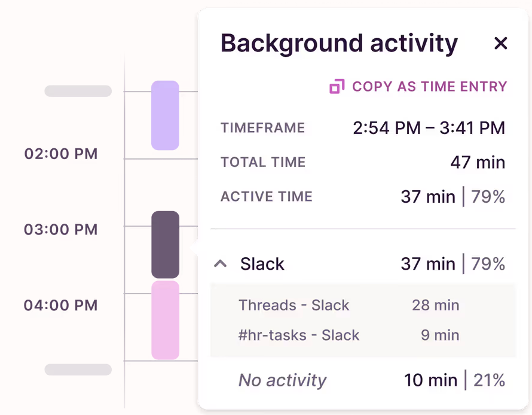
Task: Click the Background activity heading
Action: point(339,43)
